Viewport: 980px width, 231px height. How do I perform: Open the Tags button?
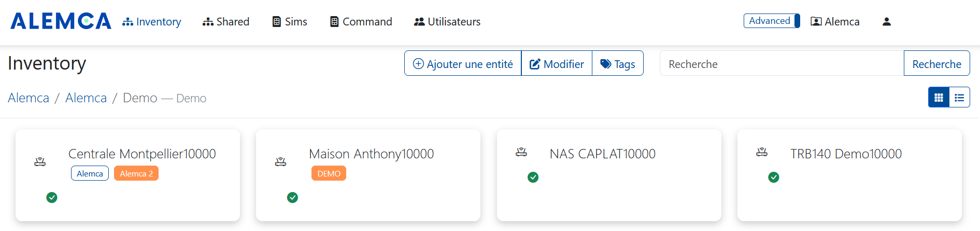point(618,63)
